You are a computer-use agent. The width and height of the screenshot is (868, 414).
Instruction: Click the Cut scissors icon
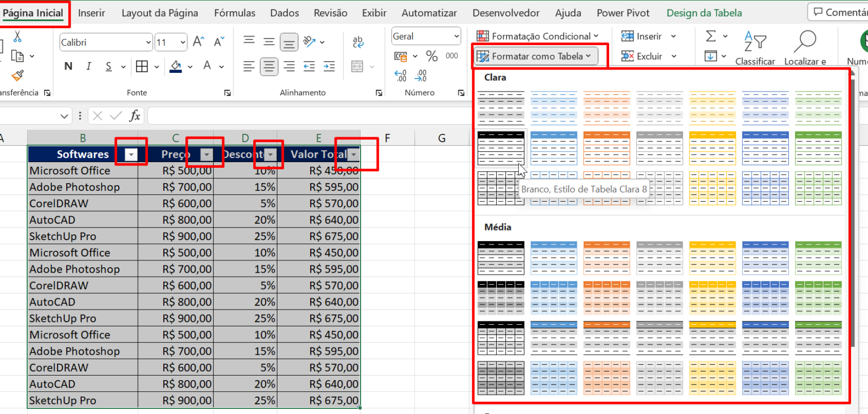17,37
